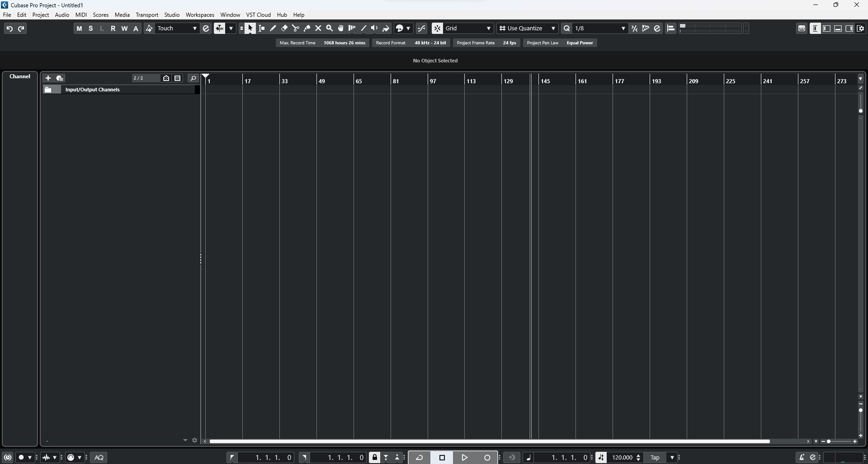Open the VST Cloud menu
Viewport: 868px width, 464px height.
pyautogui.click(x=259, y=15)
